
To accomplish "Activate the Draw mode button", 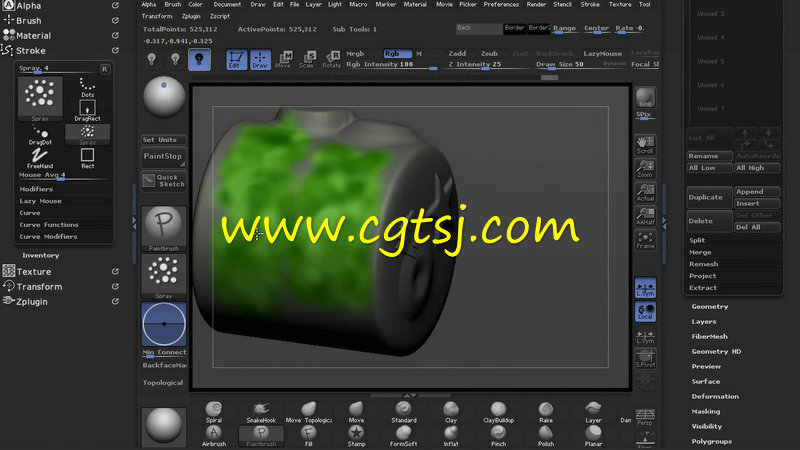I will (x=260, y=60).
